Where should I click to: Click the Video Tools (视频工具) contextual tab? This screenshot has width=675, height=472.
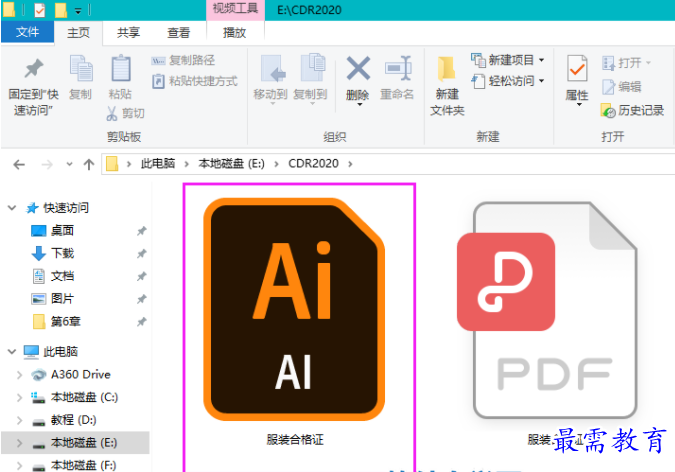click(235, 9)
